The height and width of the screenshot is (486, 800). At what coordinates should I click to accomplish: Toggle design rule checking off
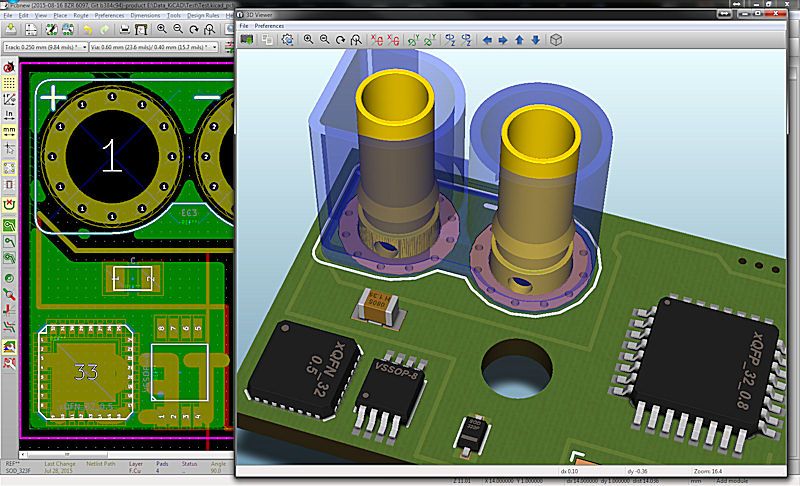click(x=9, y=67)
